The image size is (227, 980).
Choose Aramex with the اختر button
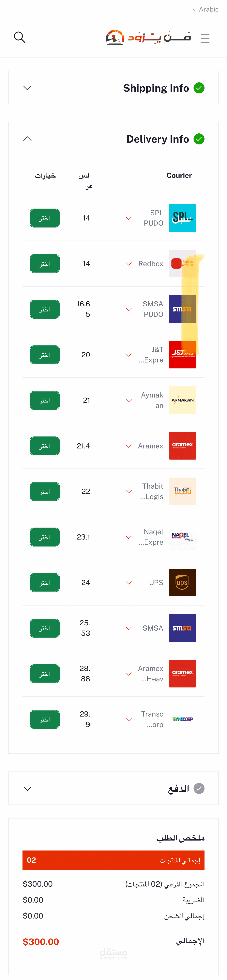click(45, 446)
